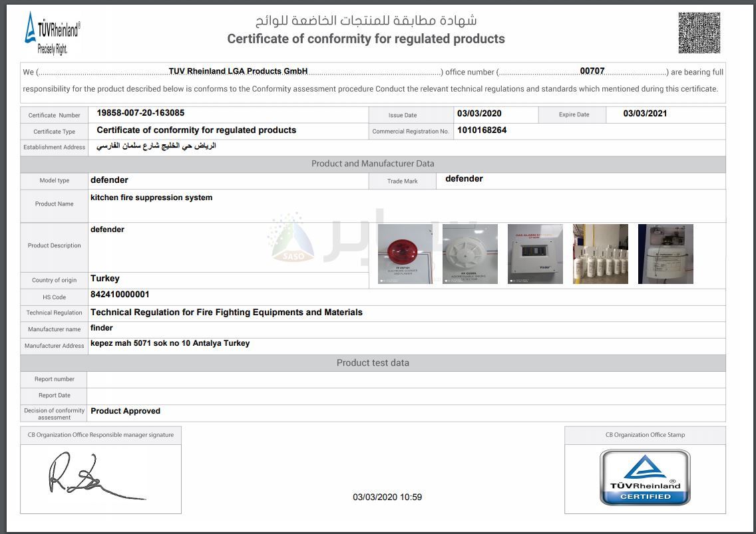Open the red sounder flasher product photo
The height and width of the screenshot is (534, 756).
pyautogui.click(x=405, y=254)
